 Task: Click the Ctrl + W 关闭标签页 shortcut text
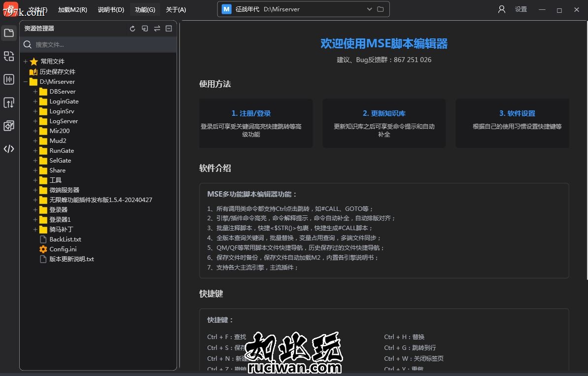point(414,359)
